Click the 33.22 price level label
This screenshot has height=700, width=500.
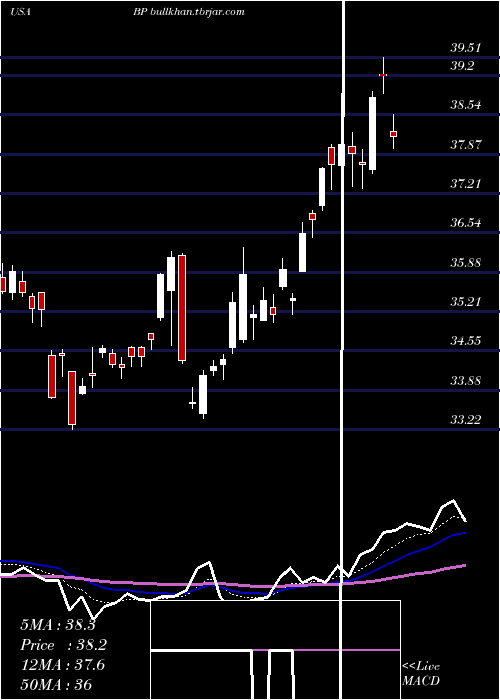pos(466,420)
